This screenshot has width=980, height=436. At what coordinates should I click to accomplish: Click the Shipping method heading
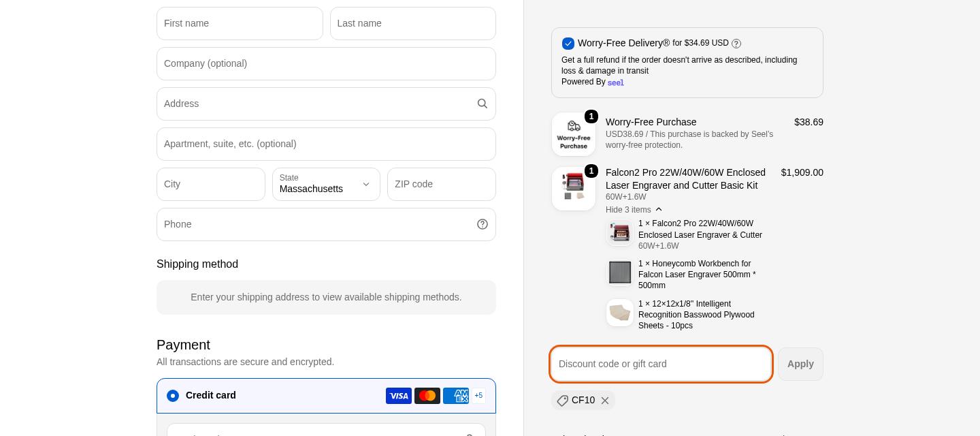(197, 264)
